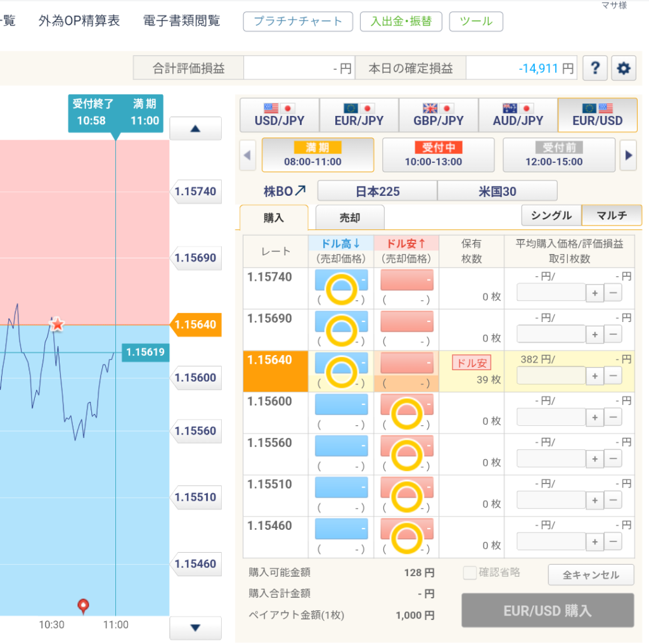
Task: Click red star marker on chart
Action: click(58, 325)
